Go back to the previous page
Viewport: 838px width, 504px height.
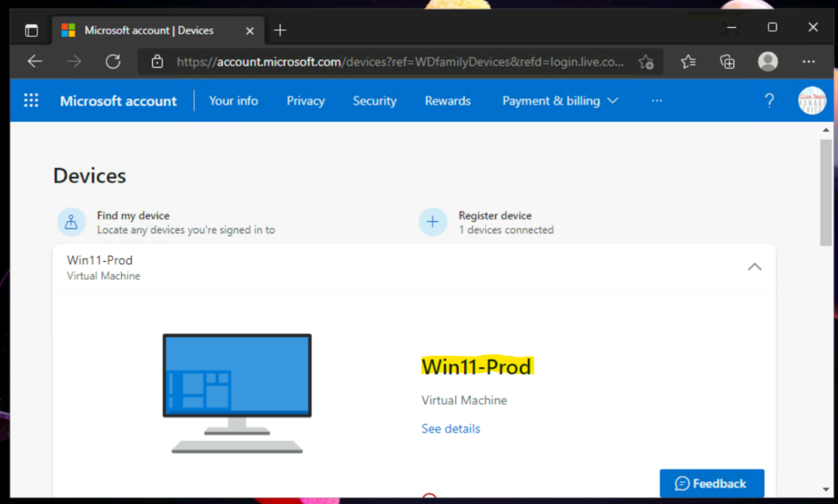click(x=34, y=61)
